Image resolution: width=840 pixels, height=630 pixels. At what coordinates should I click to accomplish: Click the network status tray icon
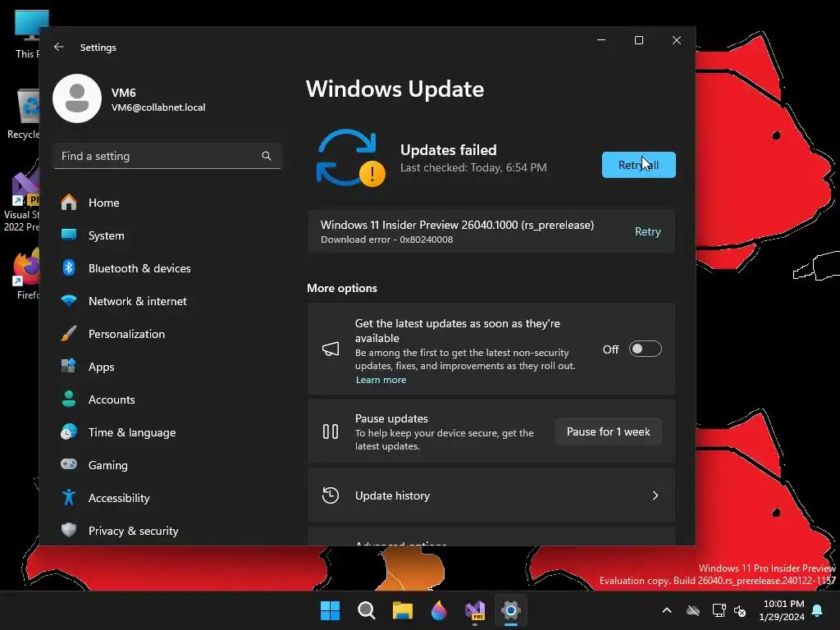point(719,610)
